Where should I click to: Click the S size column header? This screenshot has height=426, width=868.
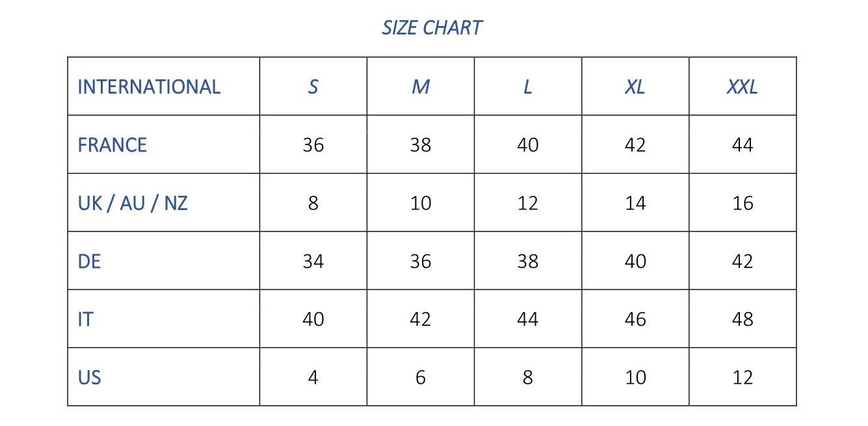(x=313, y=87)
